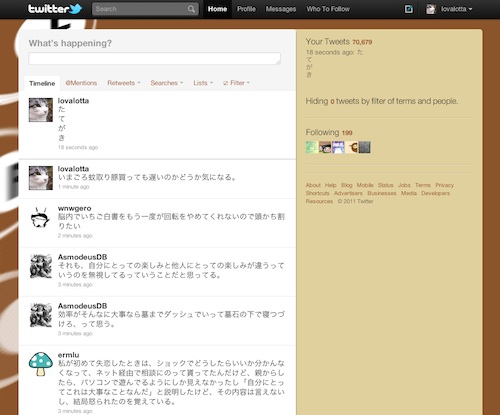The height and width of the screenshot is (415, 500).
Task: Open avatar on the 1 minute ago tweet
Action: tap(41, 178)
